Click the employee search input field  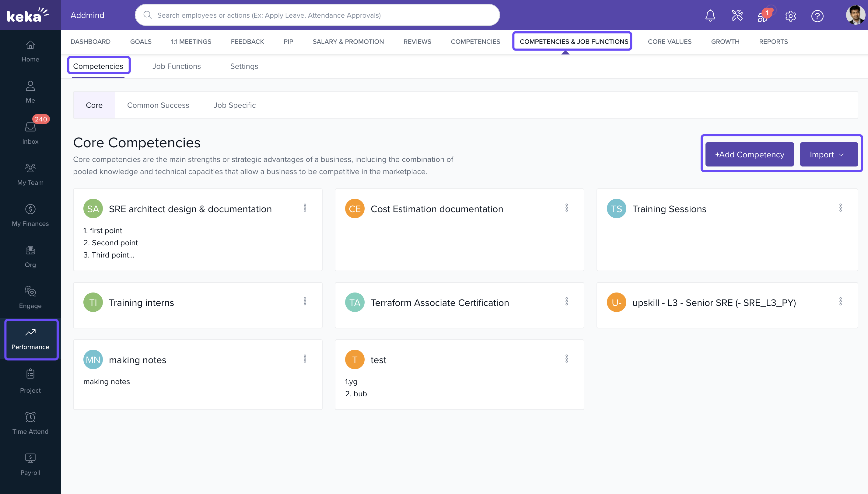tap(317, 15)
